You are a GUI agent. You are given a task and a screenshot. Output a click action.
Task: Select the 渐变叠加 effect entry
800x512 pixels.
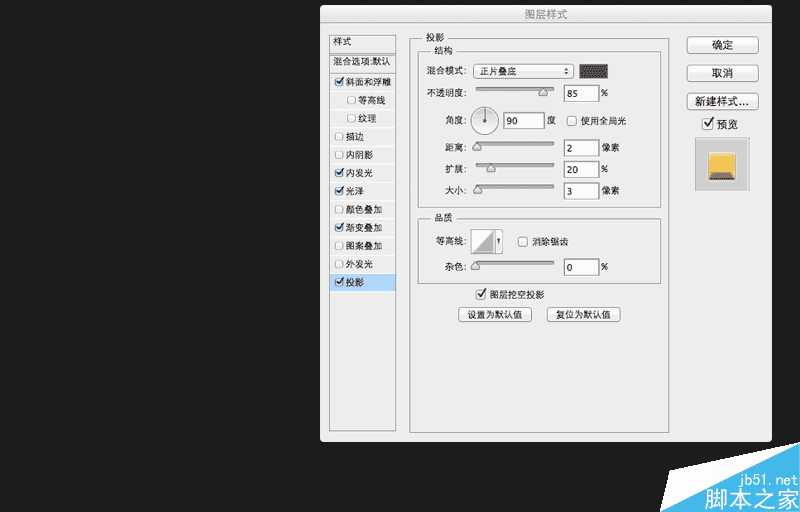tap(364, 228)
